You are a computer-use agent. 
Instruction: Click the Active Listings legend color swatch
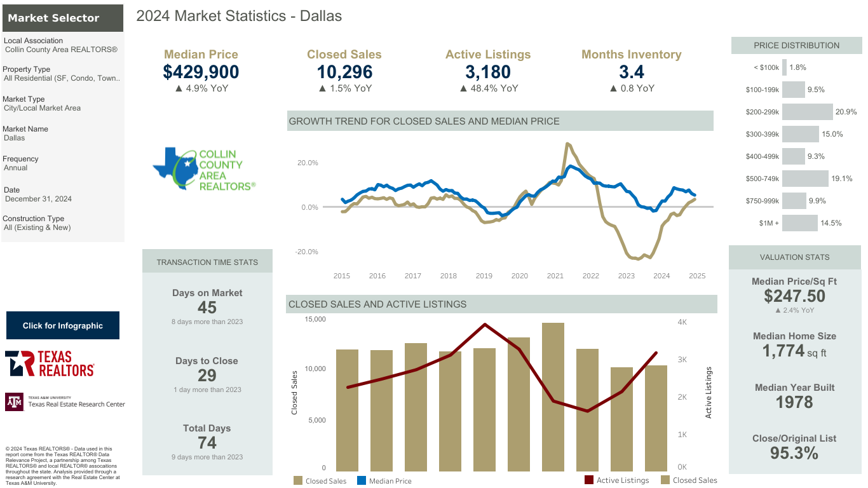click(588, 480)
